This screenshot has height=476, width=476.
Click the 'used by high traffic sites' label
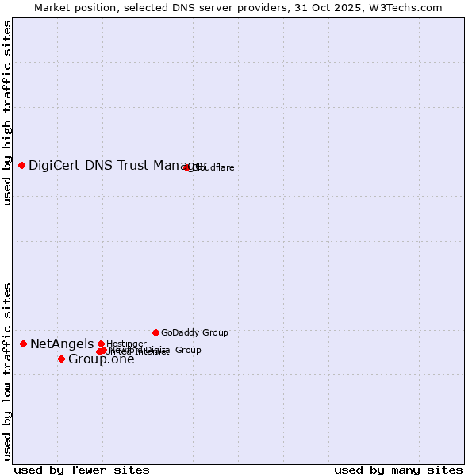7,113
